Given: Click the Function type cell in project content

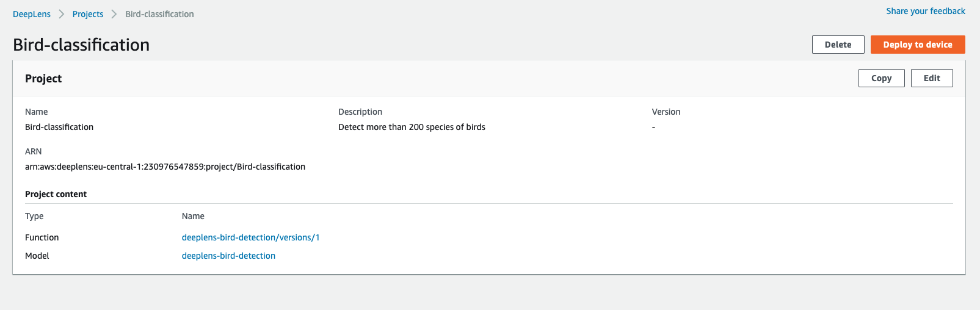Looking at the screenshot, I should 42,237.
